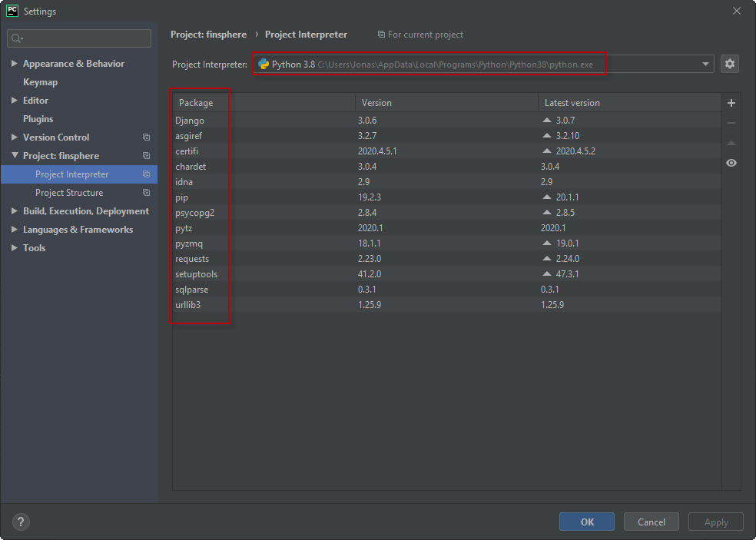Click the minus icon to uninstall package
The image size is (756, 540).
[x=731, y=123]
